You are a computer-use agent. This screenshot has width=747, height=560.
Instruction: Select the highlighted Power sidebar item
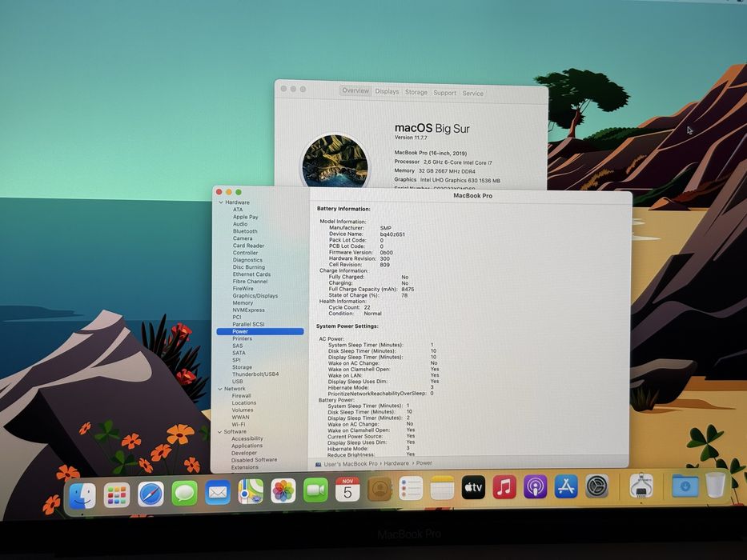pyautogui.click(x=260, y=331)
